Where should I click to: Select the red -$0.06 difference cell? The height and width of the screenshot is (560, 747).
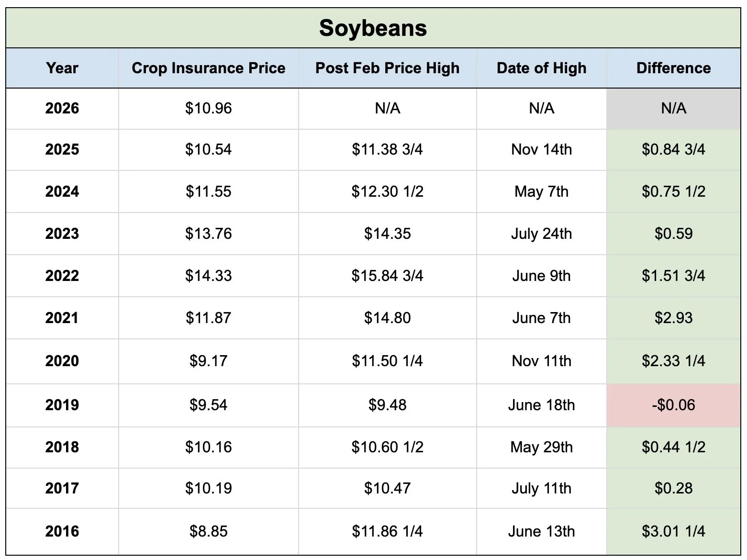coord(673,405)
